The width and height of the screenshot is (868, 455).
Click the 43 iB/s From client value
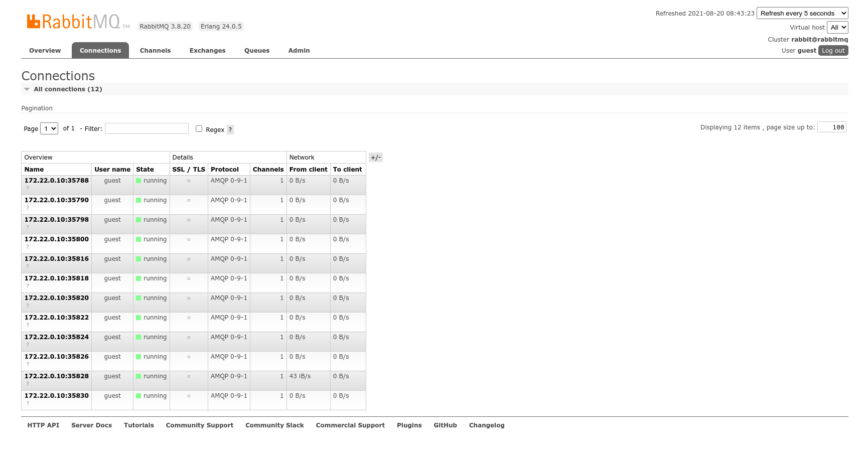[x=300, y=376]
